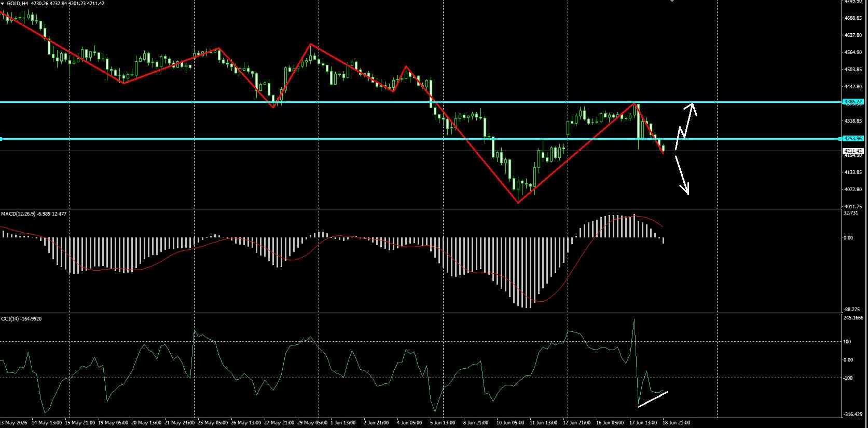This screenshot has height=428, width=868.
Task: Click the 13 May 2026 date label
Action: [14, 423]
